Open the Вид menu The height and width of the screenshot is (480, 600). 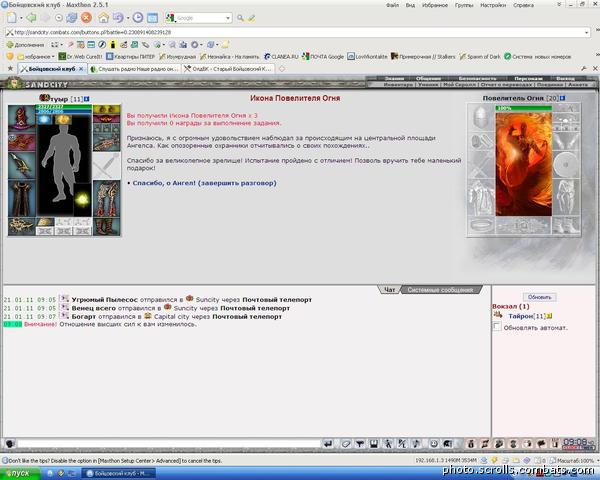pyautogui.click(x=410, y=5)
